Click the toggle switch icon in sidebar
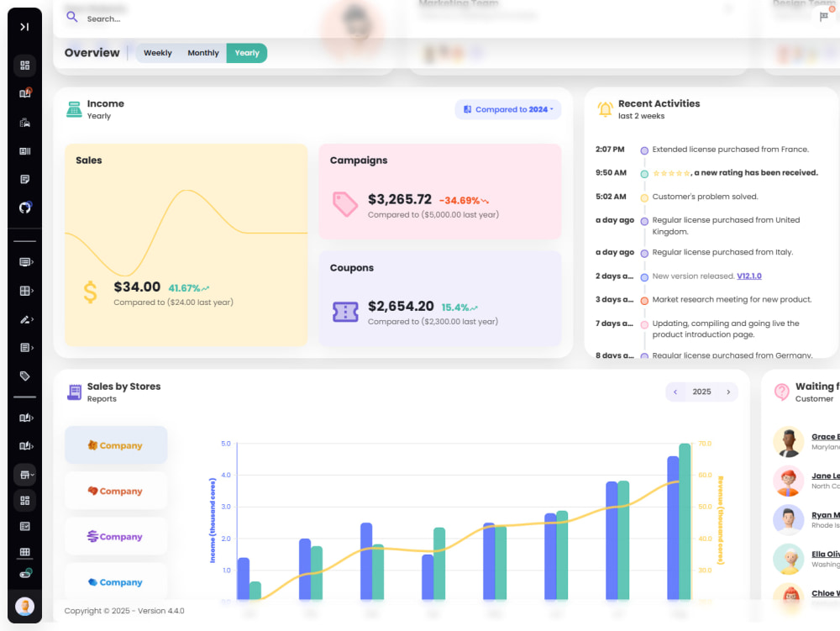 (25, 574)
